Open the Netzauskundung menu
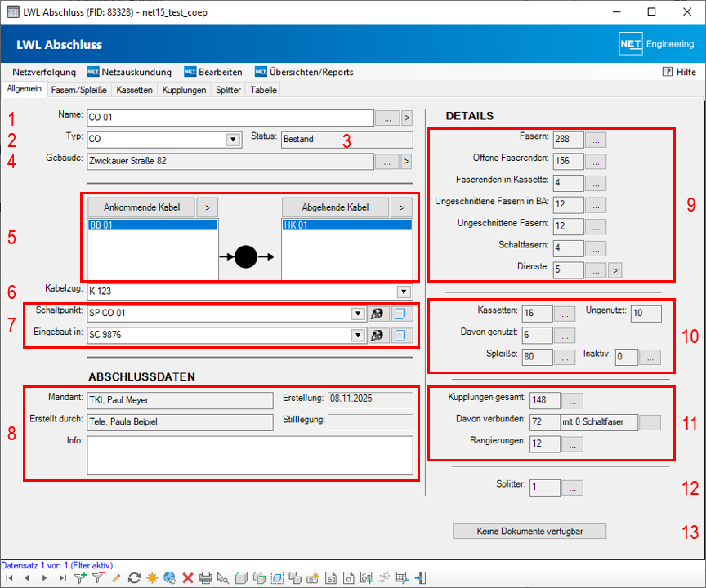 tap(136, 72)
